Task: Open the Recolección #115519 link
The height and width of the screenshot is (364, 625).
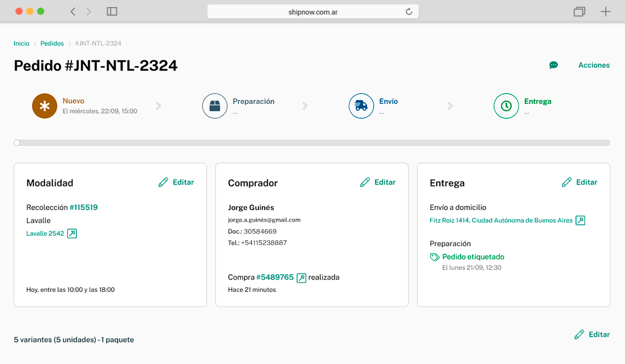Action: 83,206
